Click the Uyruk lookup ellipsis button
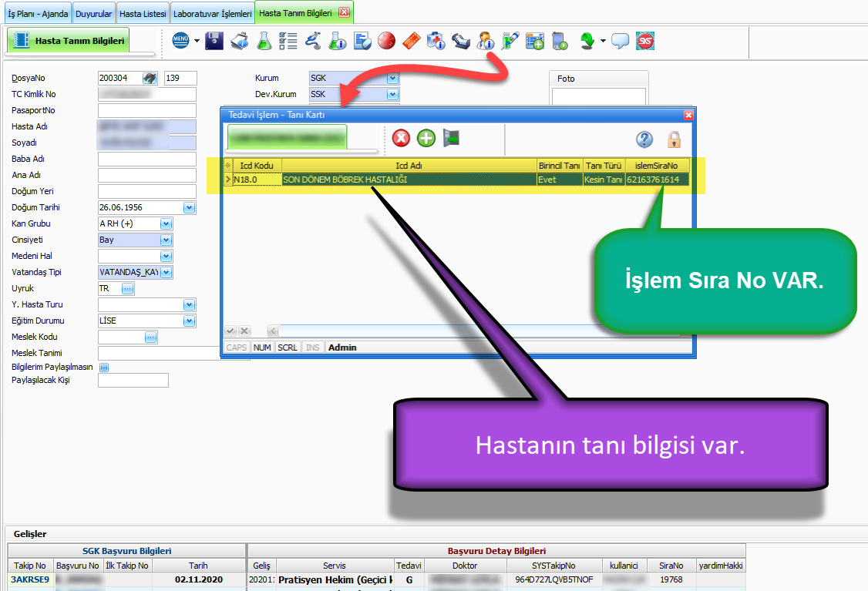Viewport: 868px width, 591px height. tap(128, 288)
